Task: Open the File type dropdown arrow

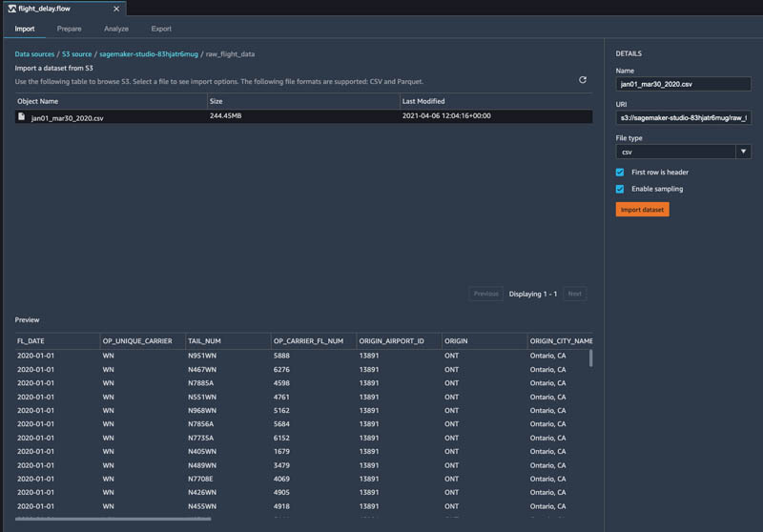Action: tap(743, 152)
